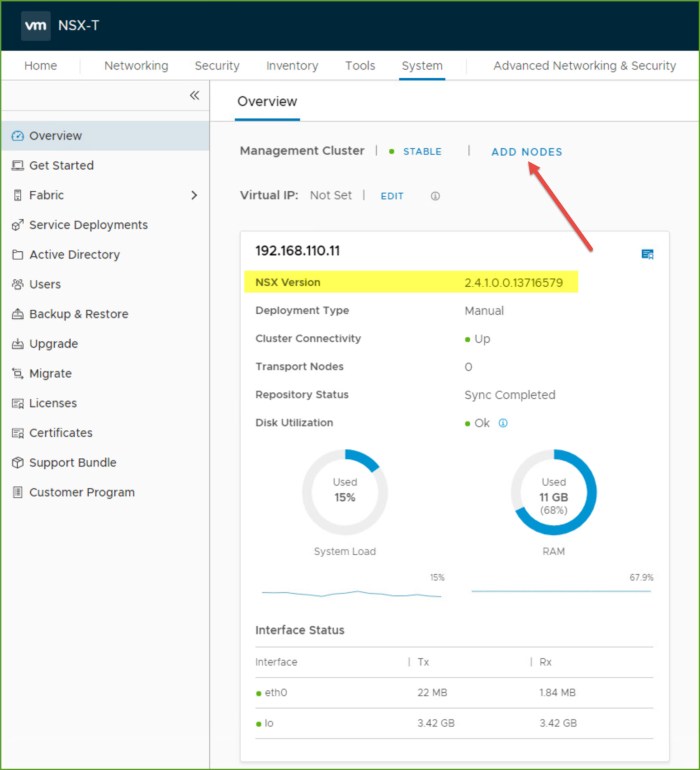Open Advanced Networking & Security tab
This screenshot has width=700, height=770.
click(x=584, y=66)
